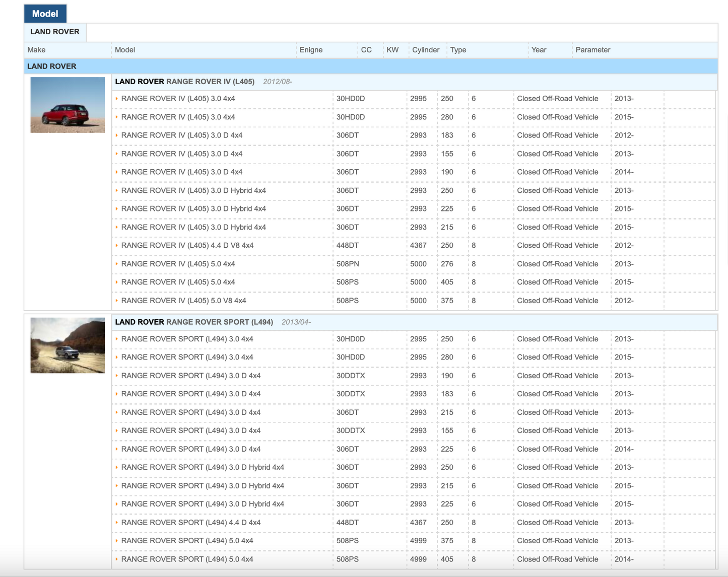Click the orange arrow beside L405 4.4 D V8 4x4
The width and height of the screenshot is (728, 577).
tap(117, 245)
